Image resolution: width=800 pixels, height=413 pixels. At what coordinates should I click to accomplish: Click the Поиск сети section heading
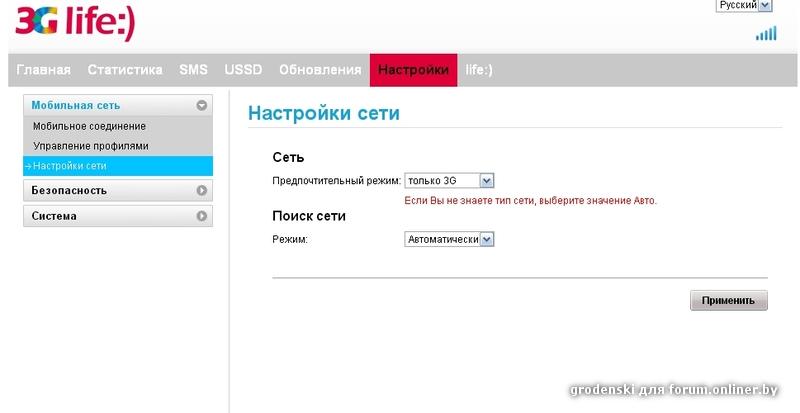[x=309, y=216]
